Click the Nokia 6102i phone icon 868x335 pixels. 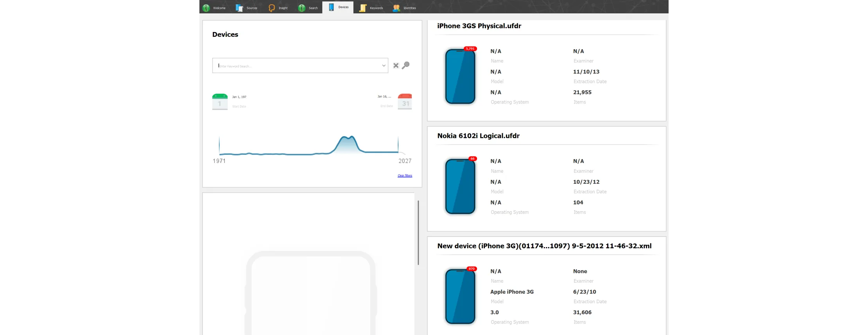coord(460,186)
